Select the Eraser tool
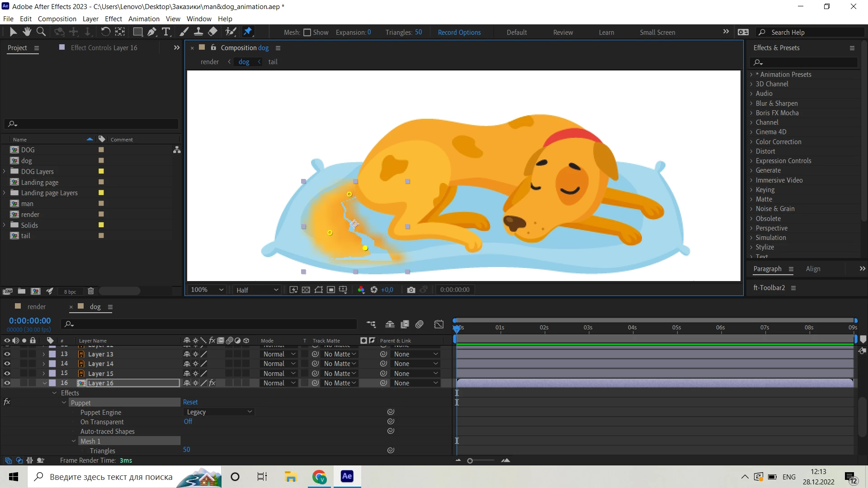The image size is (868, 488). [212, 32]
